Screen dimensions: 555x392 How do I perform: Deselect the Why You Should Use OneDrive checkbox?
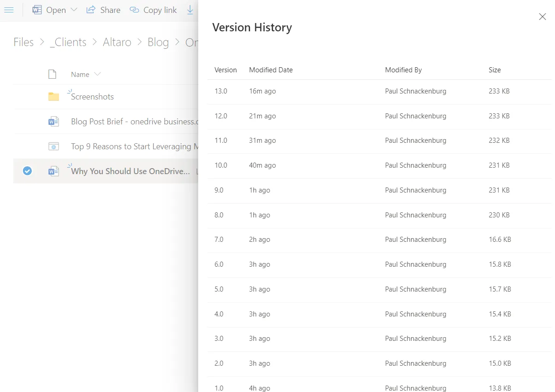27,171
